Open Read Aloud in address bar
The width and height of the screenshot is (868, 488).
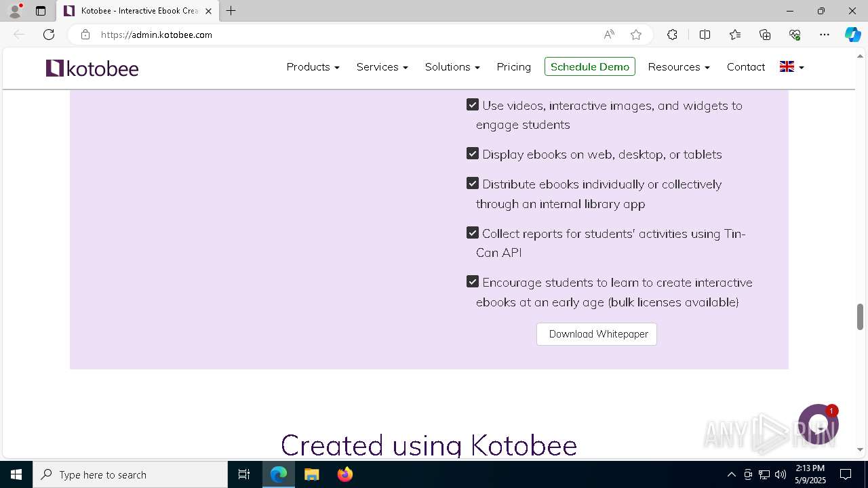609,35
